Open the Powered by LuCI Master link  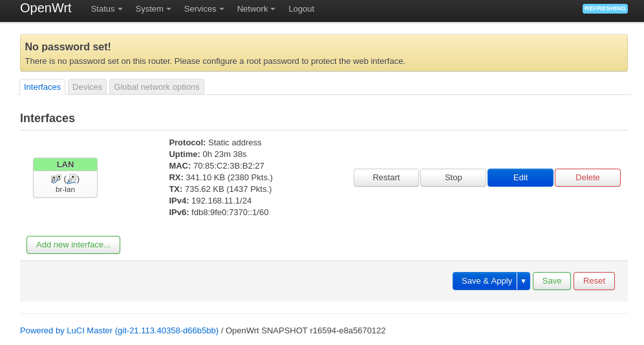tap(119, 330)
